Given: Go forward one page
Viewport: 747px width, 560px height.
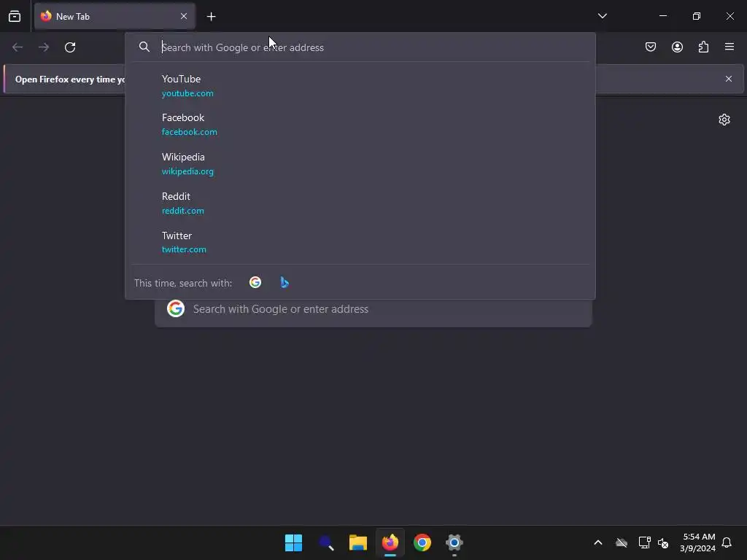Looking at the screenshot, I should [x=44, y=47].
